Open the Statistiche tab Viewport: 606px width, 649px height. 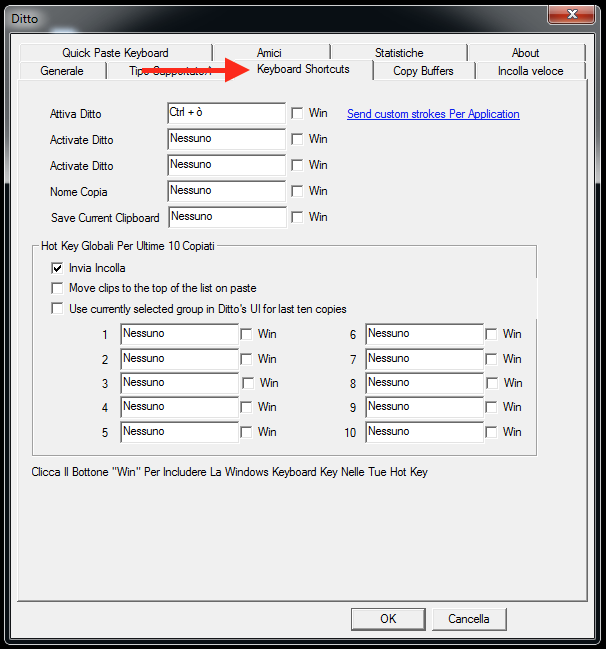click(399, 53)
